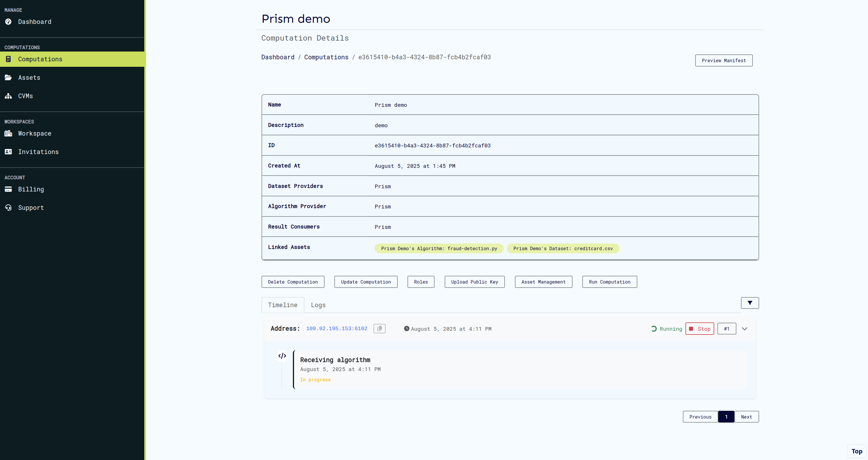Select Computations in the sidebar
Viewport: 868px width, 460px height.
73,59
